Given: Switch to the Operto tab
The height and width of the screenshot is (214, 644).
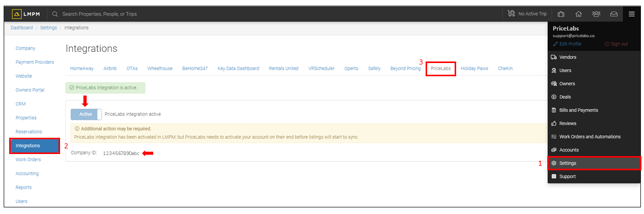Looking at the screenshot, I should [x=351, y=68].
